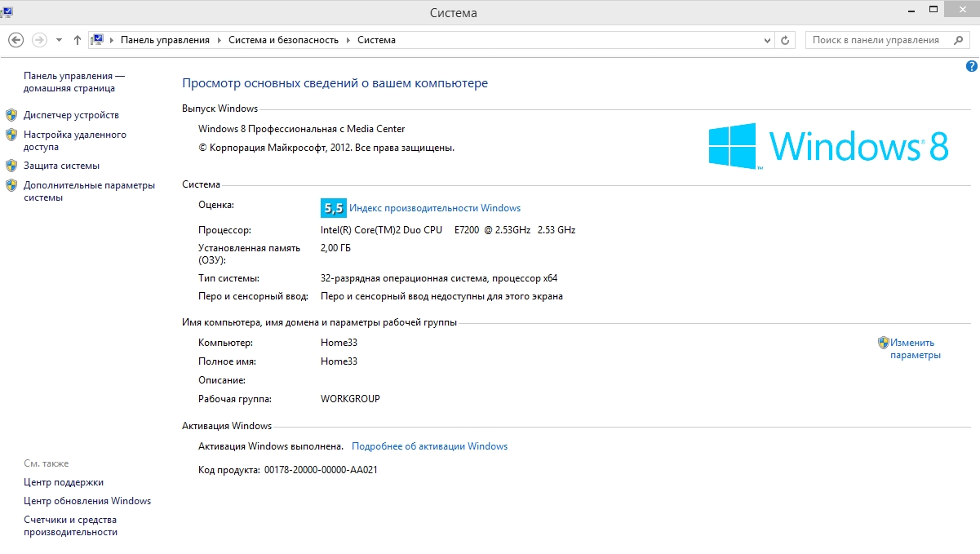Viewport: 980px width, 554px height.
Task: Click Активация Windows выполнена text
Action: pyautogui.click(x=271, y=446)
